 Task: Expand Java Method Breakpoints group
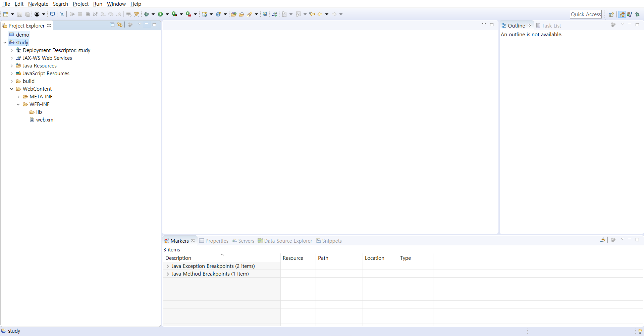click(168, 274)
